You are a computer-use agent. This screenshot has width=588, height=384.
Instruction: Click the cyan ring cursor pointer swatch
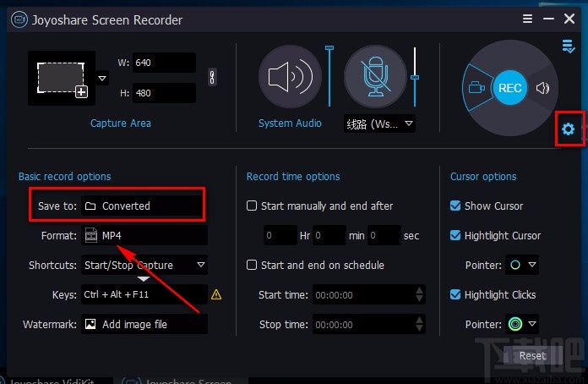(515, 265)
